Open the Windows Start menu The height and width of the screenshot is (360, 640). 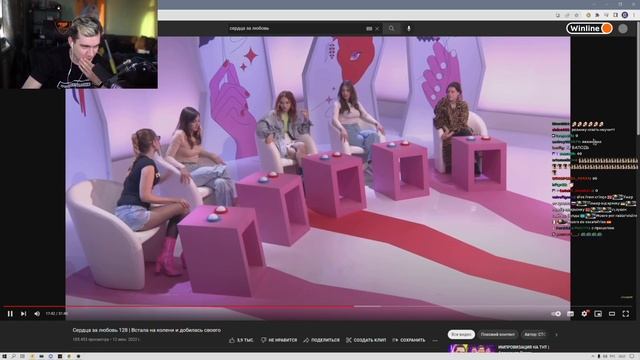coord(4,356)
